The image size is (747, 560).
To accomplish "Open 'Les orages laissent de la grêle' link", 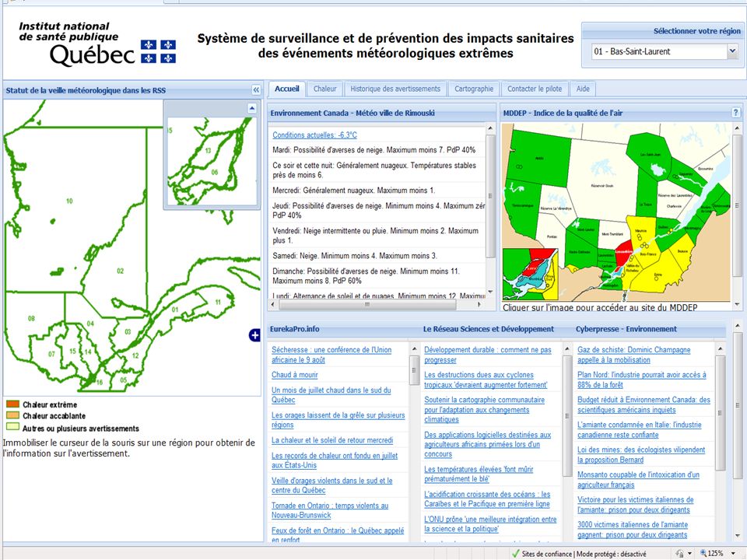I will (338, 419).
